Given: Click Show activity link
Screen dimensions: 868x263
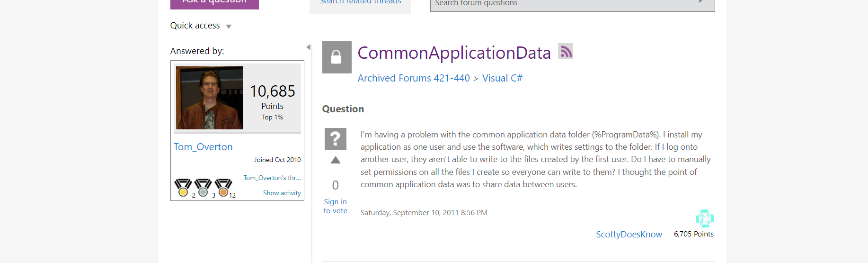Looking at the screenshot, I should (x=282, y=193).
